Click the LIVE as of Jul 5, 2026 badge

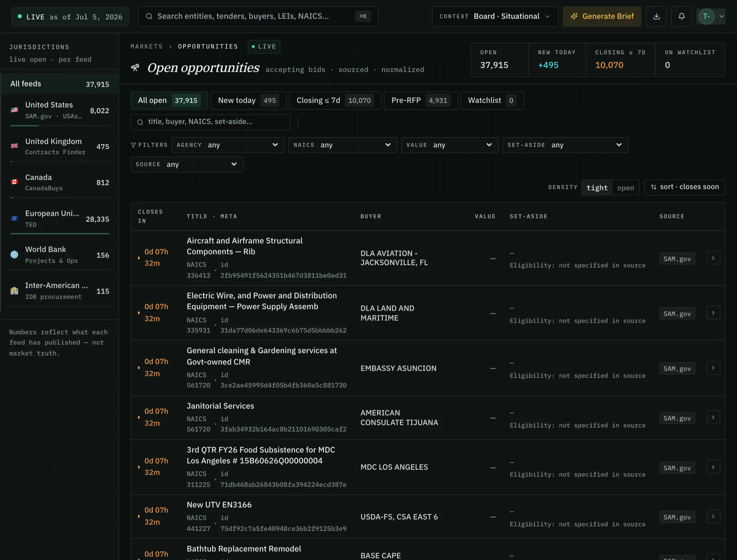70,17
